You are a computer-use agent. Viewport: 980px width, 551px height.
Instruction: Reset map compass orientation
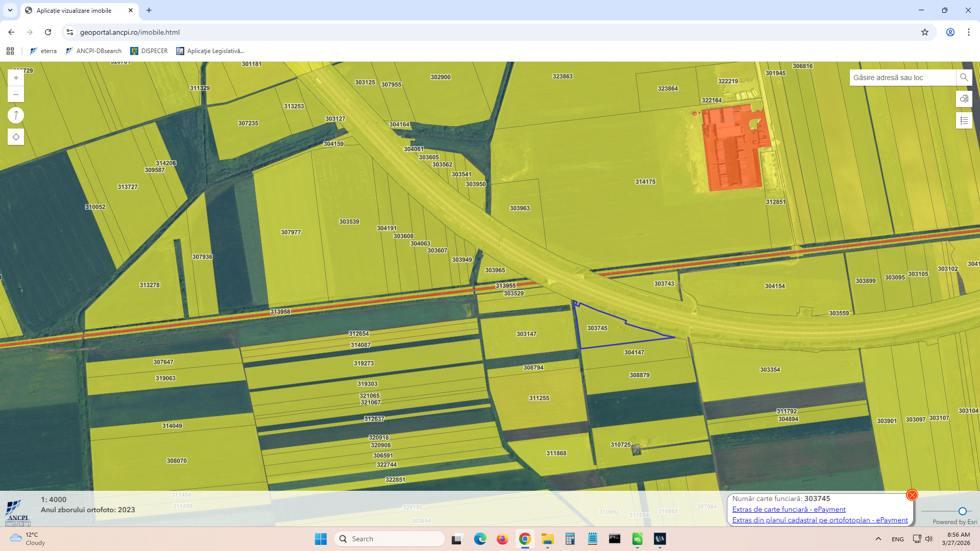point(16,116)
